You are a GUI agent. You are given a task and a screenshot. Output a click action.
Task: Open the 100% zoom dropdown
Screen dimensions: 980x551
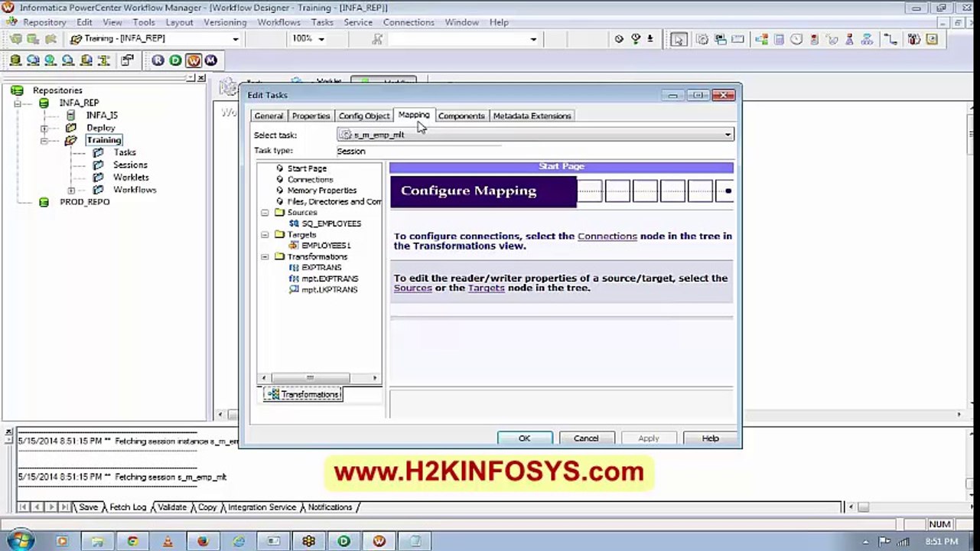pos(321,39)
